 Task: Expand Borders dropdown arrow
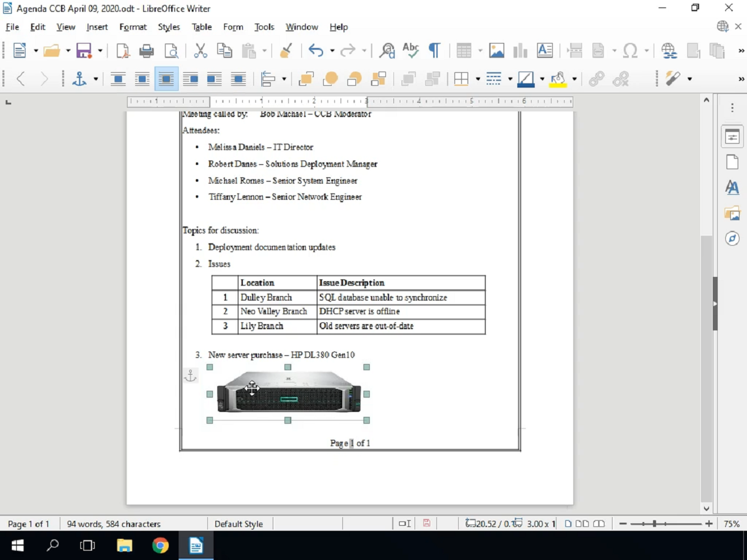click(477, 79)
